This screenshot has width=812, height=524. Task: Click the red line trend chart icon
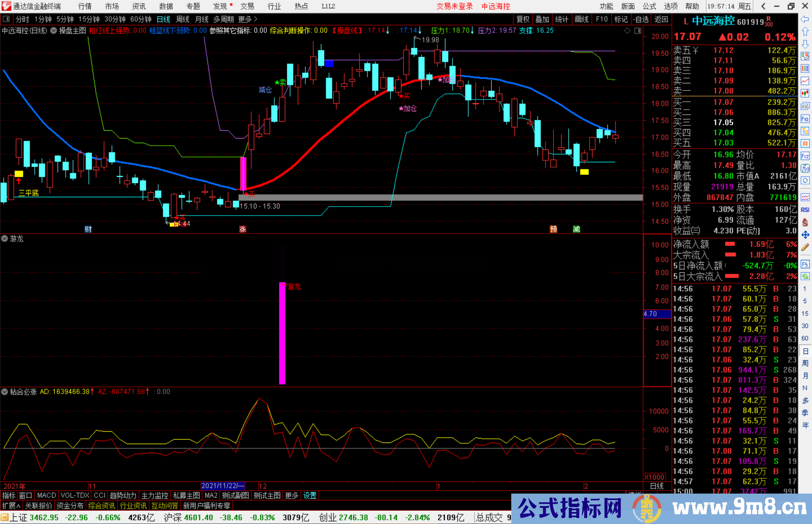click(x=805, y=81)
